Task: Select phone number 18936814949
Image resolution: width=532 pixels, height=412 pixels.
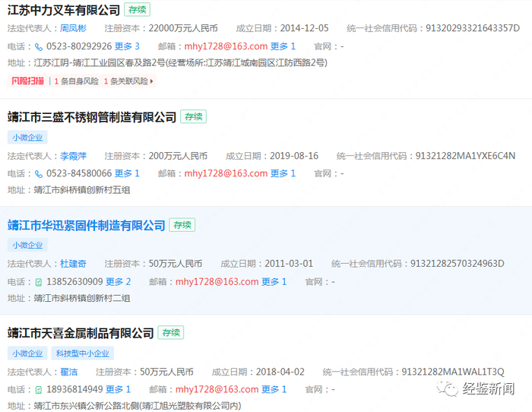Action: click(74, 389)
